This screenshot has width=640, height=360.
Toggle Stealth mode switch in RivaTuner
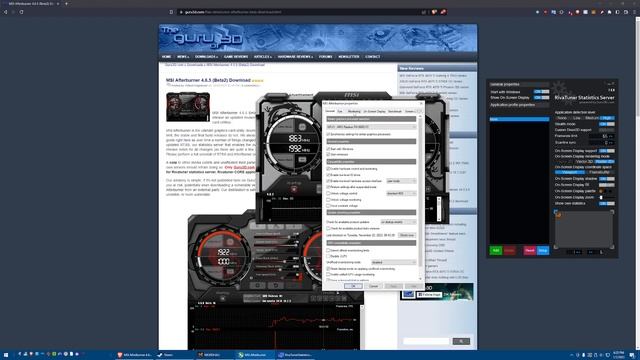[607, 124]
